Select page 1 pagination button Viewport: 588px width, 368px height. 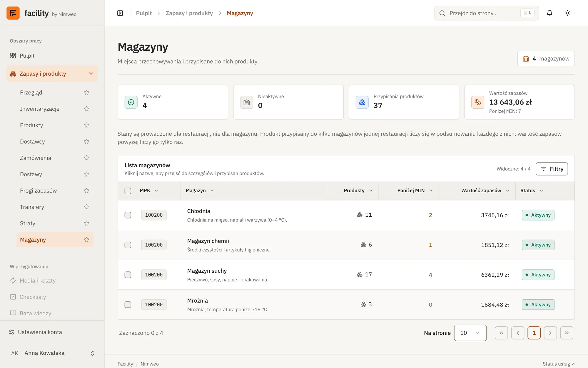pos(534,333)
